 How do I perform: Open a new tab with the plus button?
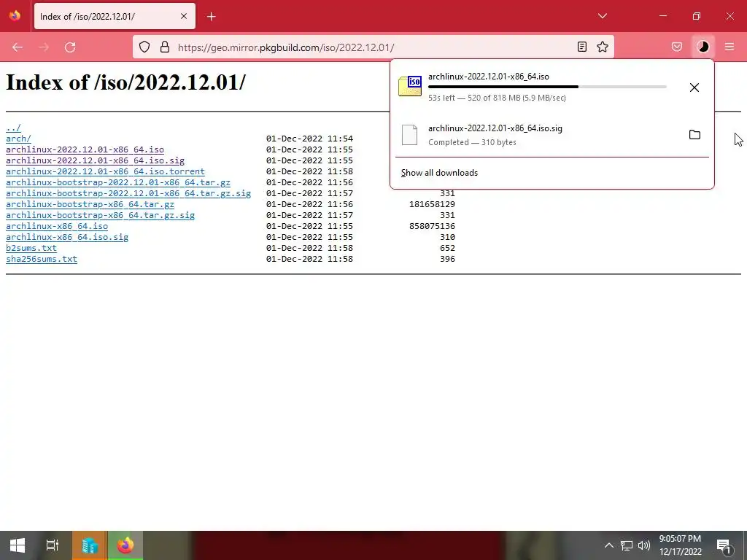point(211,17)
